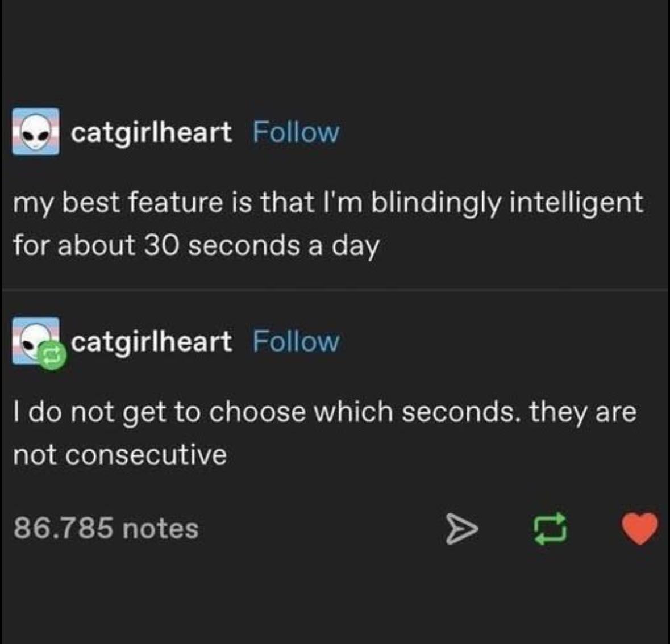Viewport: 670px width, 644px height.
Task: Follow catgirlheart from the top post
Action: pyautogui.click(x=296, y=132)
